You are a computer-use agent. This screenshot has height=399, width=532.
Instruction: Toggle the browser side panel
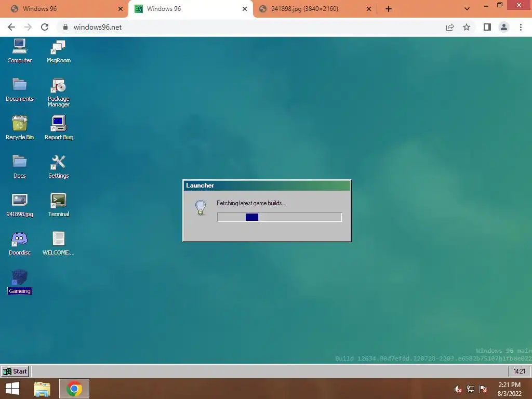point(487,27)
